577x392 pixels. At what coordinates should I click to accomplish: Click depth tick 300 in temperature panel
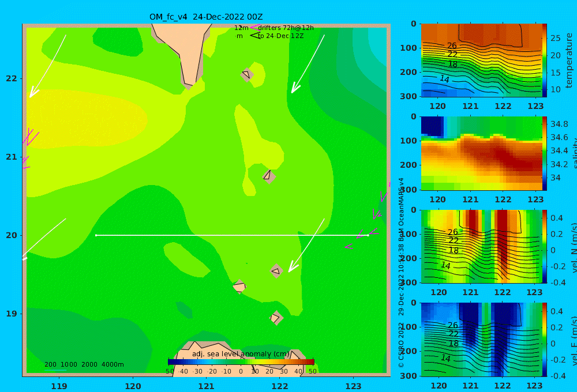[409, 96]
